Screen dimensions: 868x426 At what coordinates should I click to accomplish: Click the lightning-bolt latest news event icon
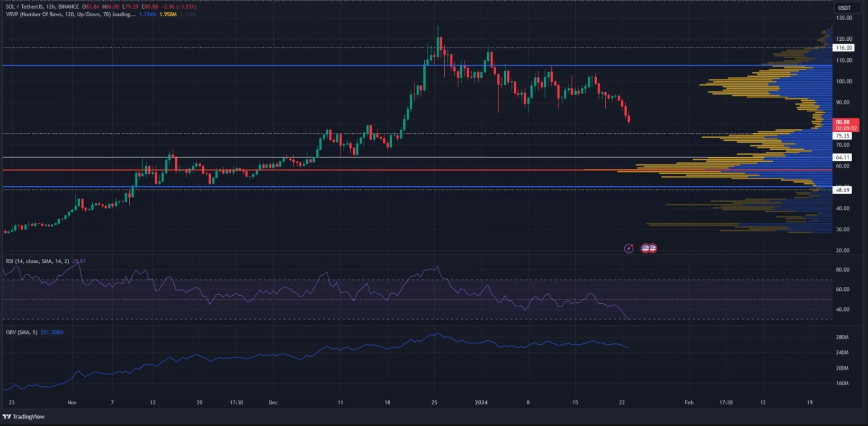[629, 248]
